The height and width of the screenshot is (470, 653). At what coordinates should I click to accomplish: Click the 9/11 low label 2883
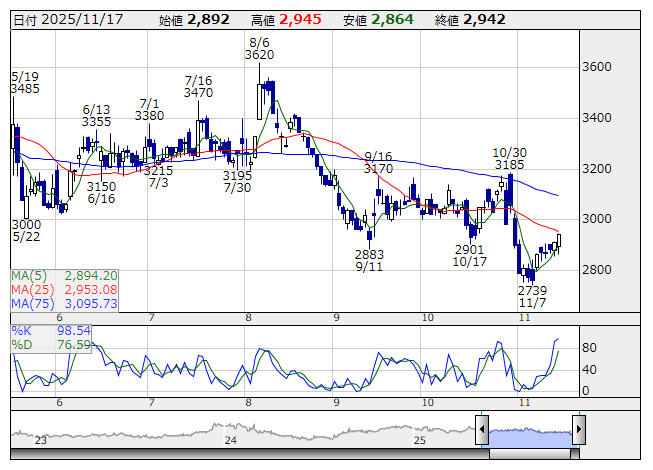point(369,255)
